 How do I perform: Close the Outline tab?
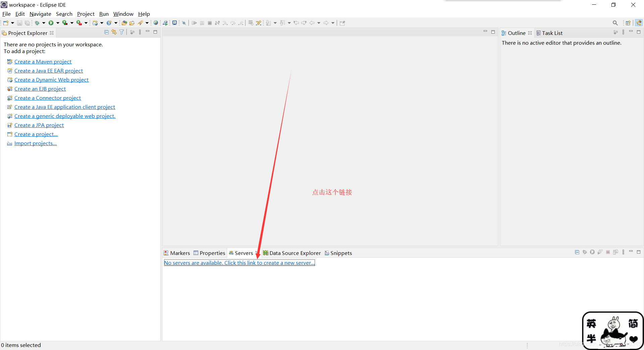click(530, 33)
